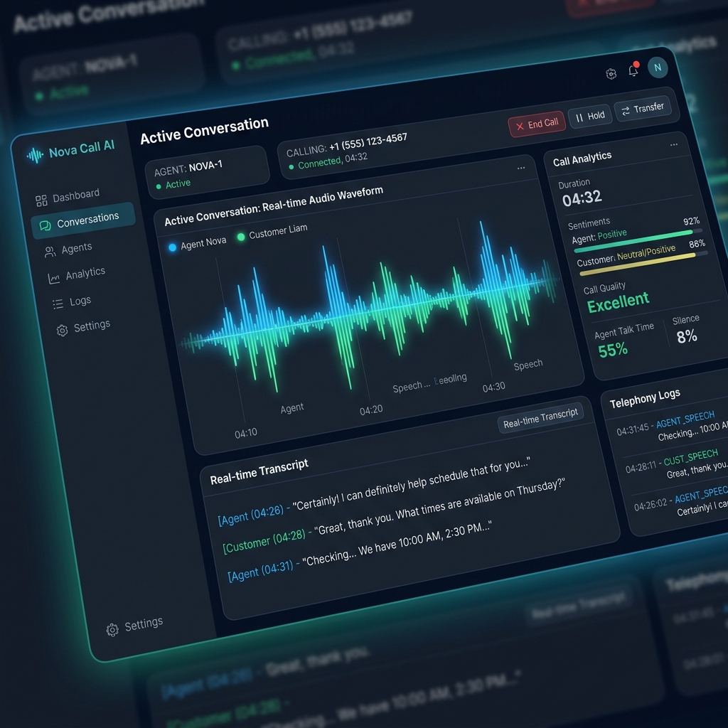Image resolution: width=728 pixels, height=728 pixels.
Task: Click the Dashboard grid icon
Action: click(x=41, y=200)
